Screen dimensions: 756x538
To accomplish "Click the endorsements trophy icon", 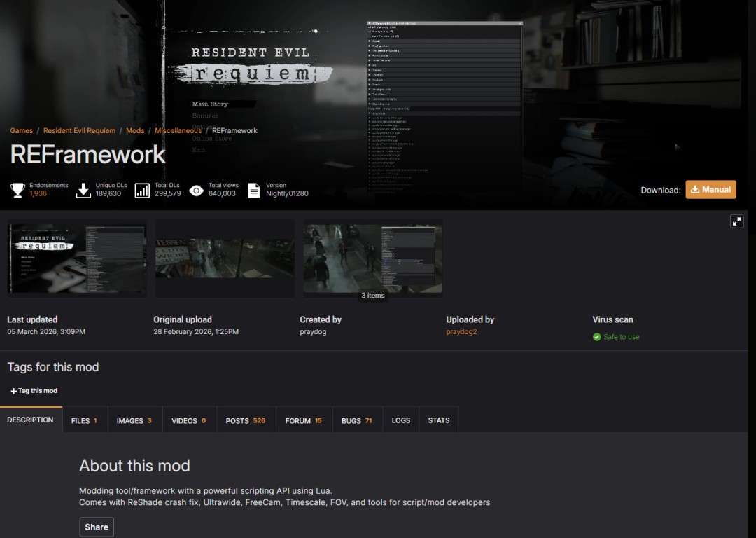I will coord(17,190).
